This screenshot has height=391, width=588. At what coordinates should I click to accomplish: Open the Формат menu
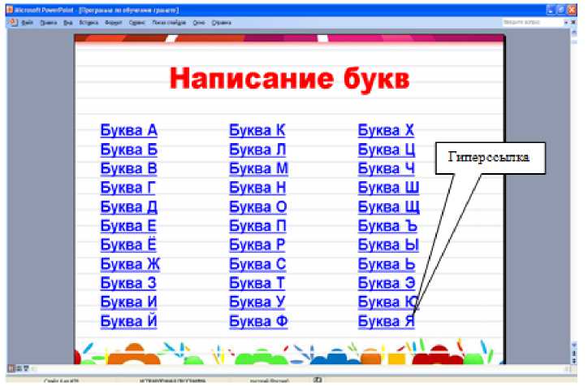point(113,23)
